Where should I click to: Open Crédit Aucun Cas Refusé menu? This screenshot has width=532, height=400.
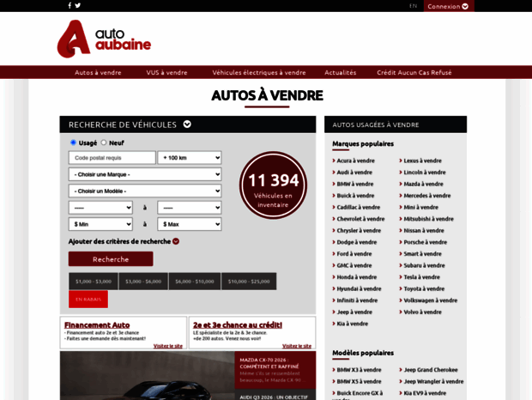414,73
